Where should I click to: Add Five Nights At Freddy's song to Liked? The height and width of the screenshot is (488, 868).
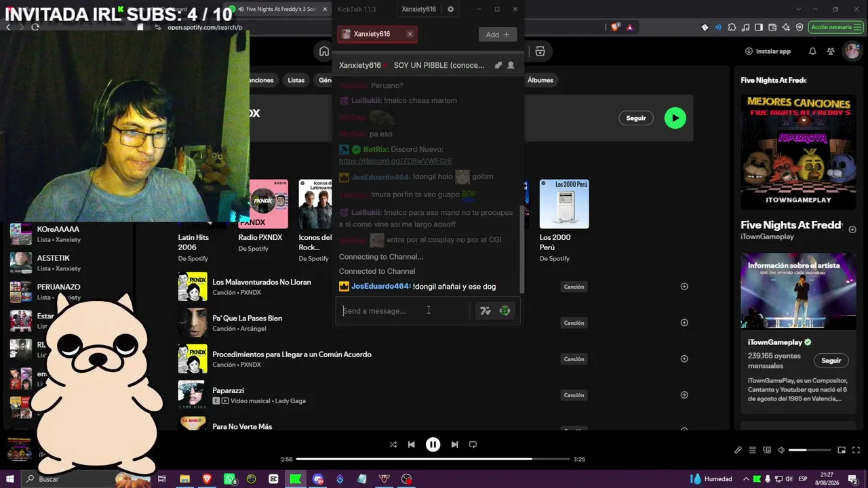[852, 230]
